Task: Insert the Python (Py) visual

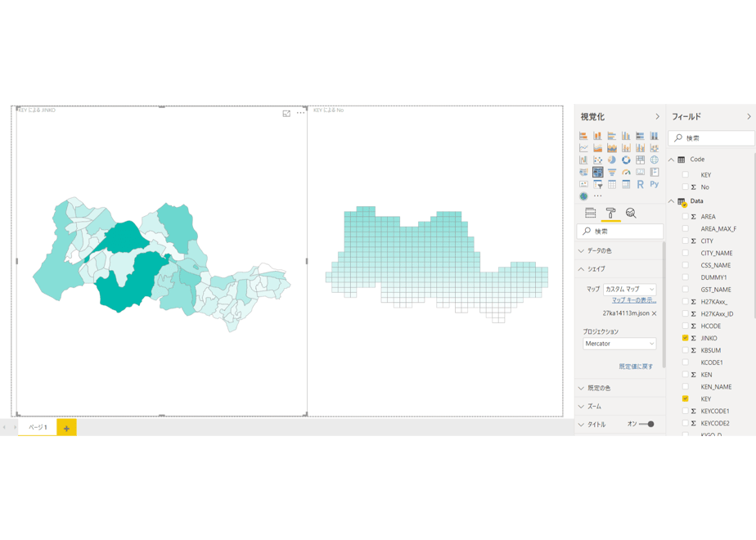Action: [x=655, y=184]
